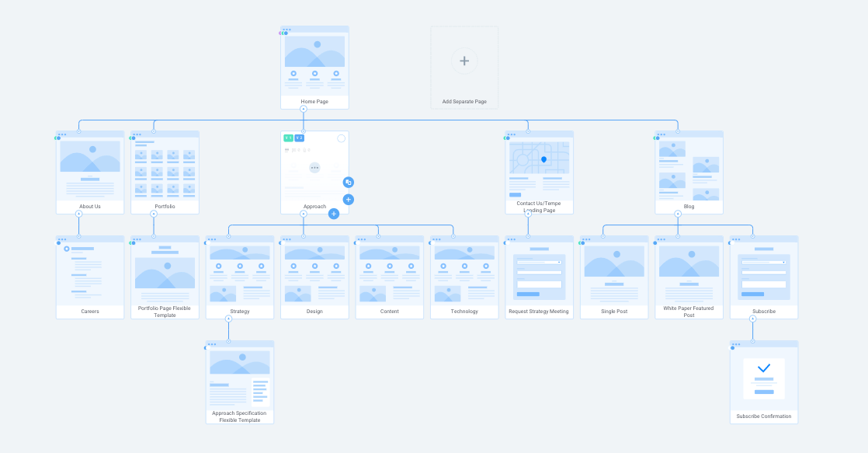Click the screen type icon on Approach card
868x453 pixels.
click(286, 150)
